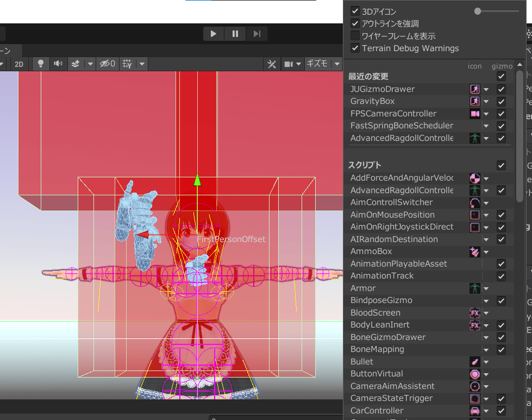
Task: Disable the gizmo checkbox for GravityBox
Action: tap(502, 102)
